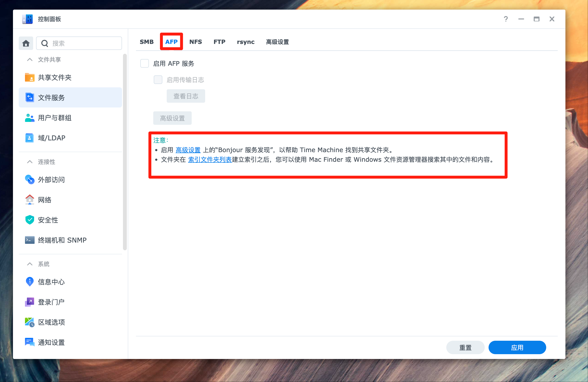Click the 注意: note heading
This screenshot has height=382, width=588.
[161, 140]
